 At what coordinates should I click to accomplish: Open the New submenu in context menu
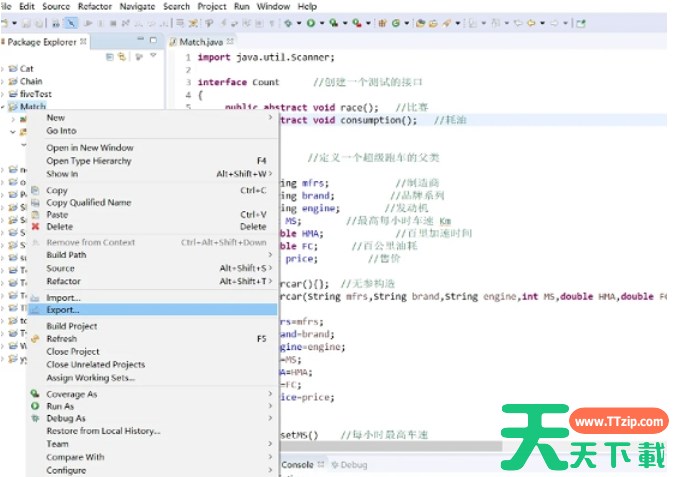(56, 118)
